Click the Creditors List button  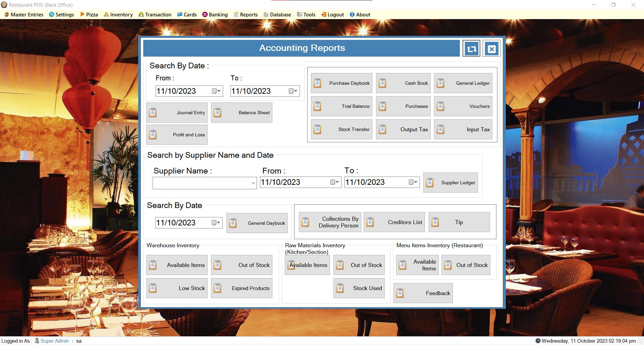point(394,222)
